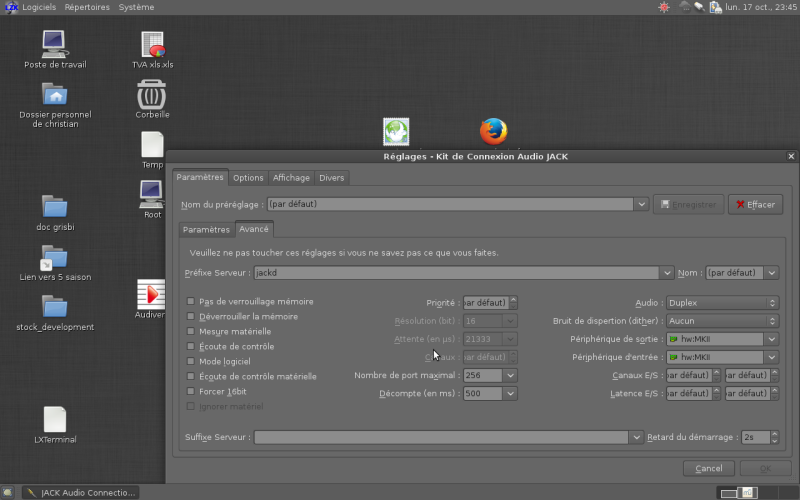
Task: Open the LXTerminal desktop icon
Action: coord(55,420)
